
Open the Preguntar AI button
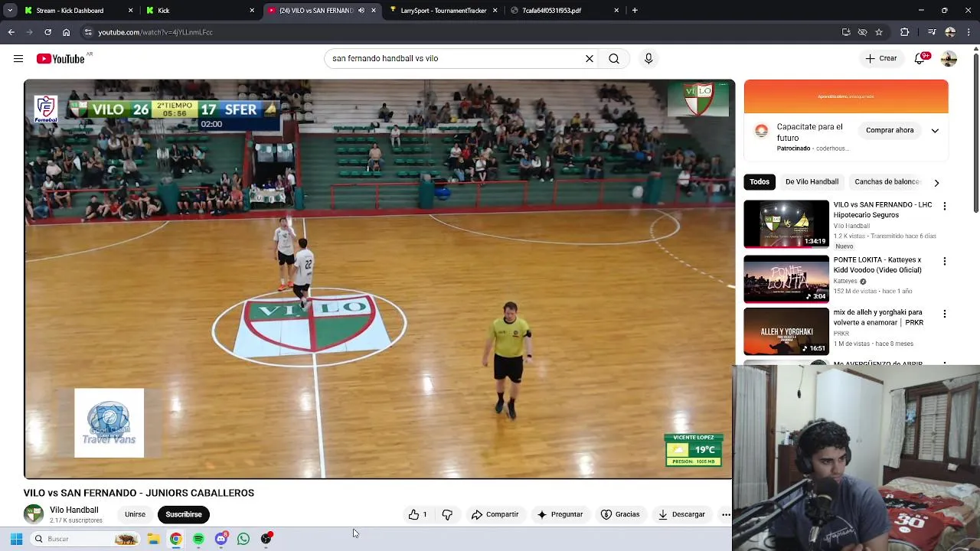pyautogui.click(x=560, y=514)
